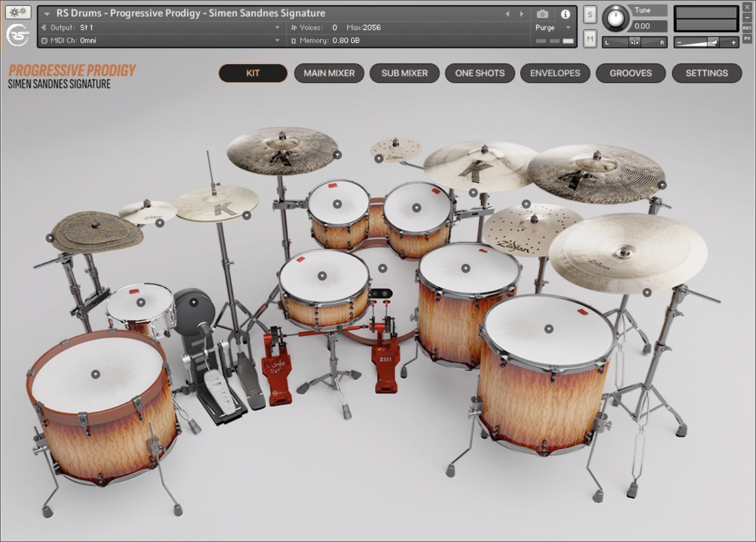Open the GROOVES tab
This screenshot has height=542, width=756.
point(631,73)
